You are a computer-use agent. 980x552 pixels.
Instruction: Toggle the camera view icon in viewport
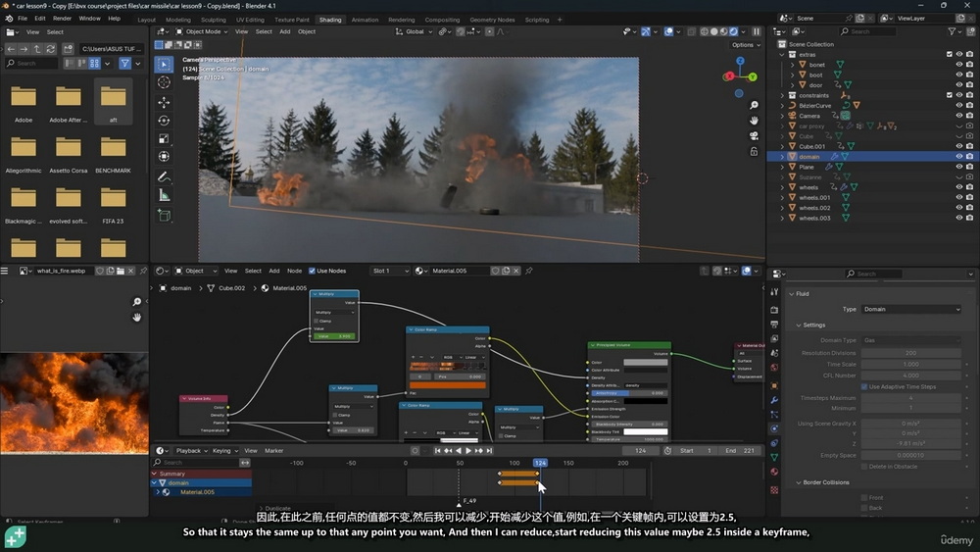tap(754, 135)
